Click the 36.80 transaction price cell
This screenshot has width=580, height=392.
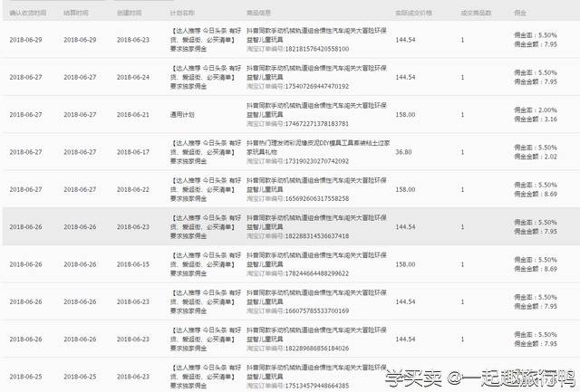(403, 152)
